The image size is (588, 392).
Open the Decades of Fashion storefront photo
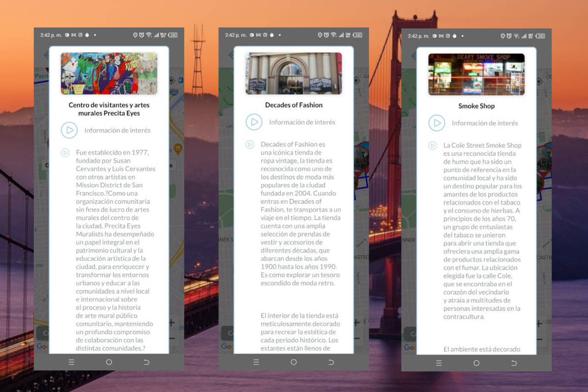(294, 74)
